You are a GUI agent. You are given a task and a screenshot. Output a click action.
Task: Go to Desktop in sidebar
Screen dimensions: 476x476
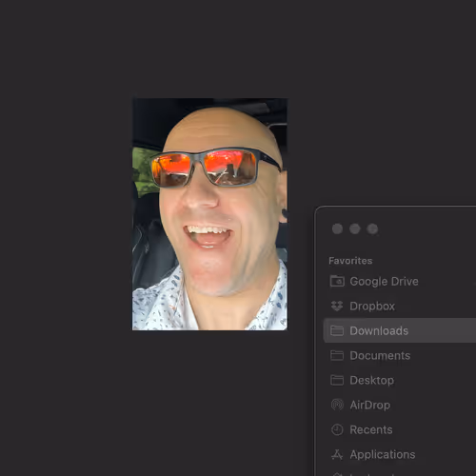(399, 380)
